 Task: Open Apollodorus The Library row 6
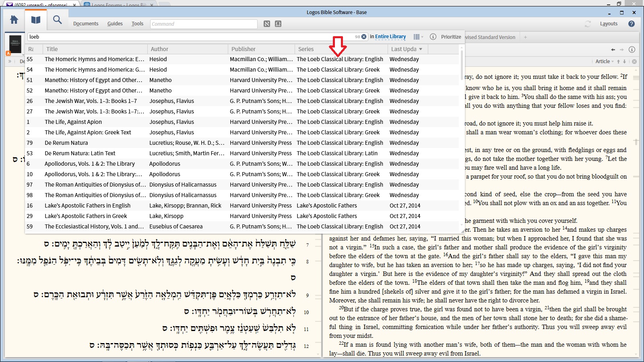(242, 164)
